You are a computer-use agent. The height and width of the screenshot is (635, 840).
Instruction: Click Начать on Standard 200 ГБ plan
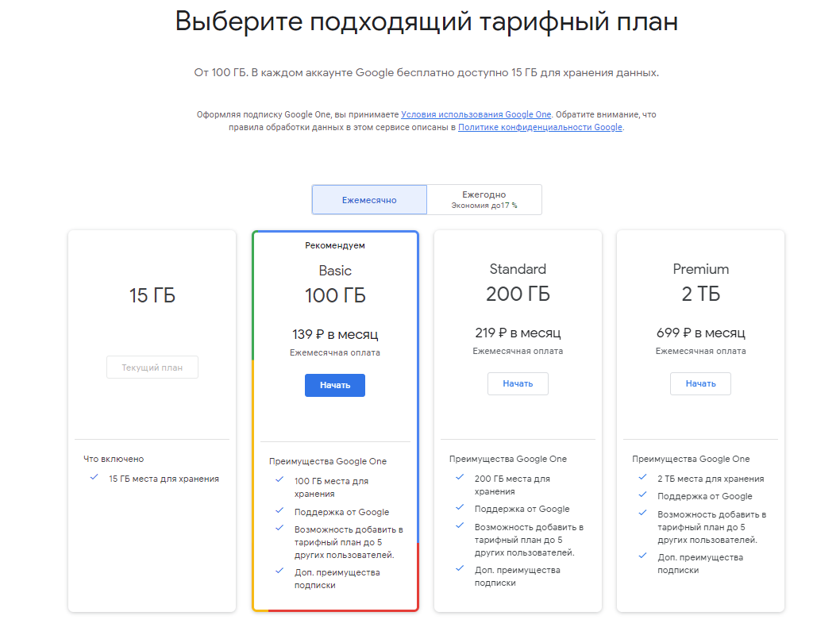coord(518,383)
